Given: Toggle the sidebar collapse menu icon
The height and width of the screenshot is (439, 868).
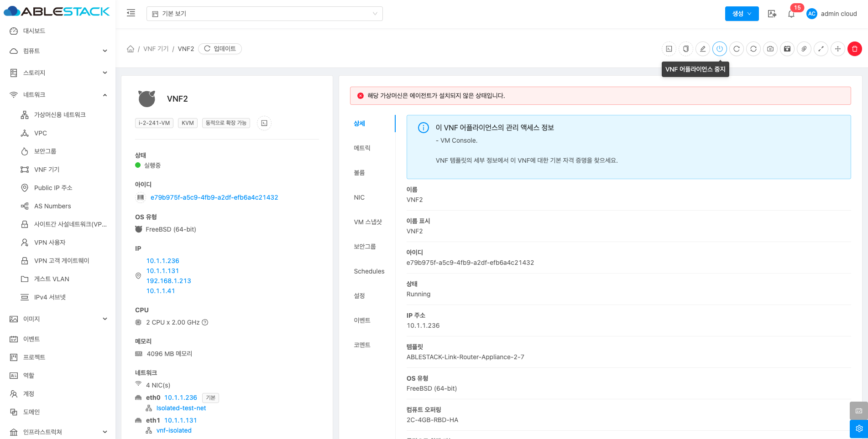Looking at the screenshot, I should (x=131, y=13).
